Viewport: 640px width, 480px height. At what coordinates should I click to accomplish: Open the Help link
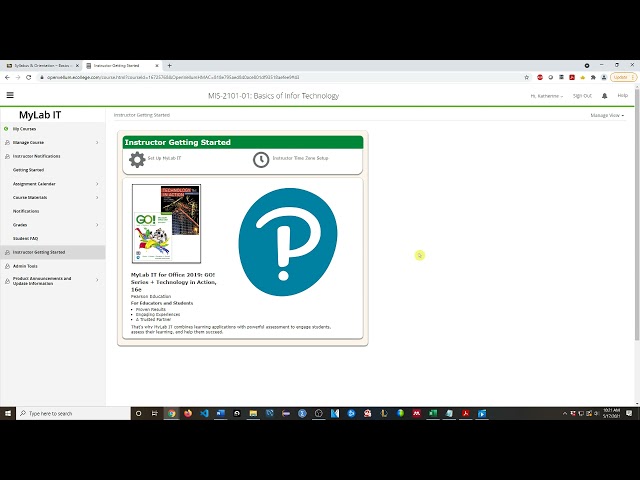point(622,95)
